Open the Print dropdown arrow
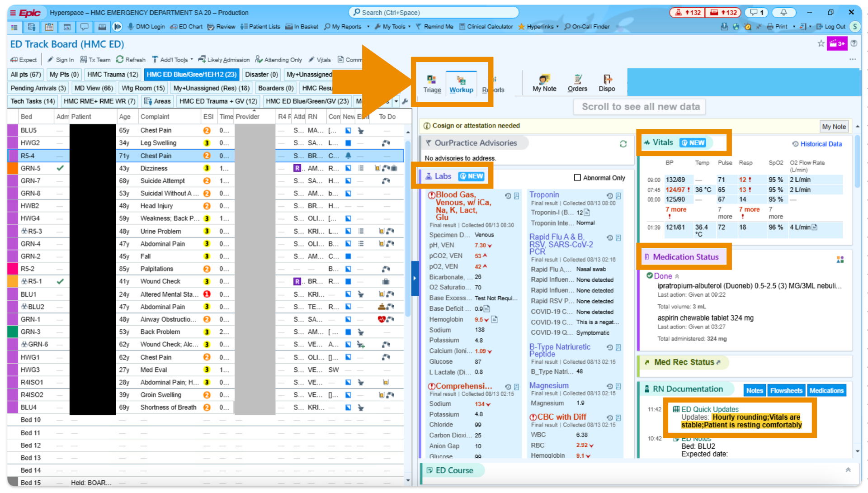This screenshot has width=868, height=493. pyautogui.click(x=794, y=27)
